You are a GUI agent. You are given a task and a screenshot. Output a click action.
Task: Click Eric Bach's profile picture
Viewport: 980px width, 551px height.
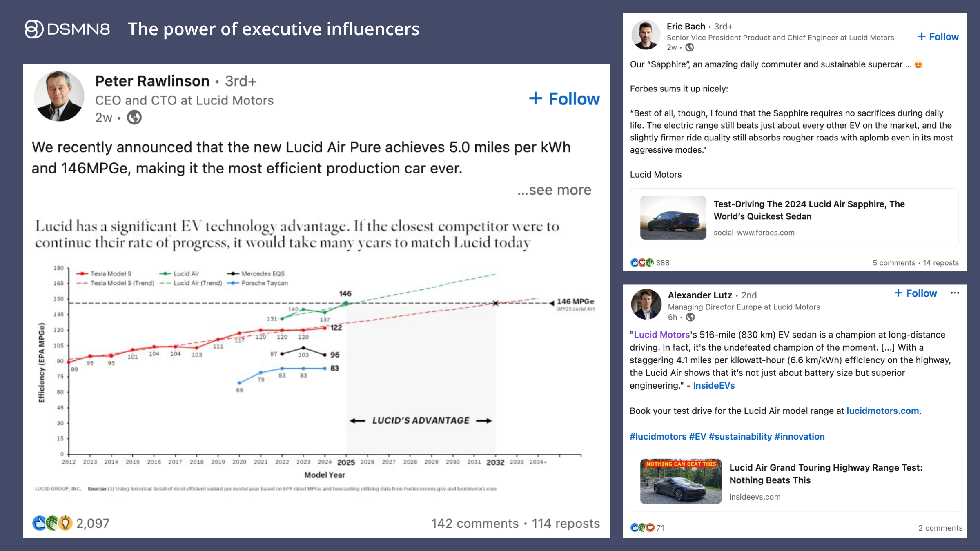[646, 36]
